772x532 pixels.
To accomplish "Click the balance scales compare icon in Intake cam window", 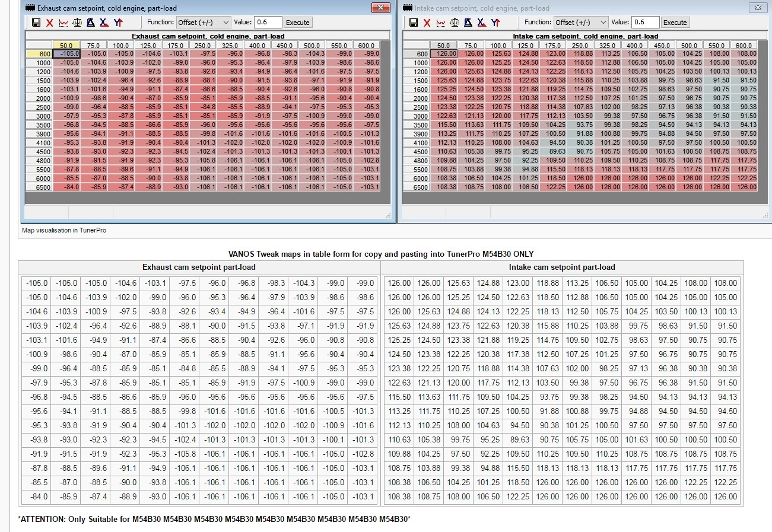I will pos(454,23).
